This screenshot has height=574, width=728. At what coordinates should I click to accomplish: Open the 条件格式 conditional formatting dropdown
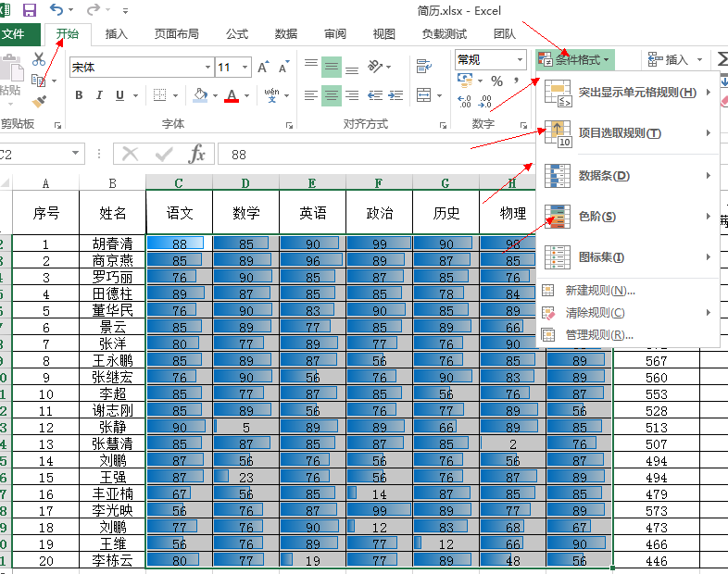(x=575, y=59)
